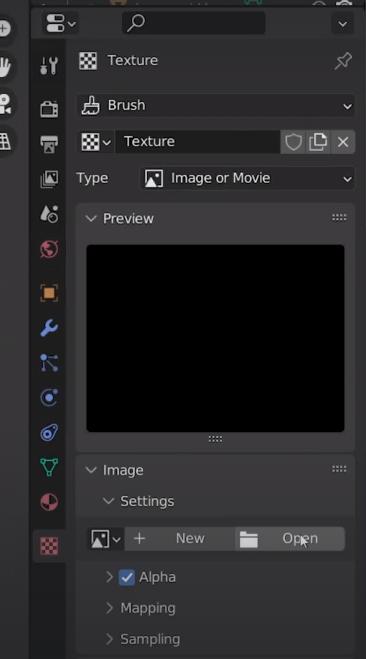Switch to Render properties tab
This screenshot has width=366, height=659.
(x=49, y=109)
